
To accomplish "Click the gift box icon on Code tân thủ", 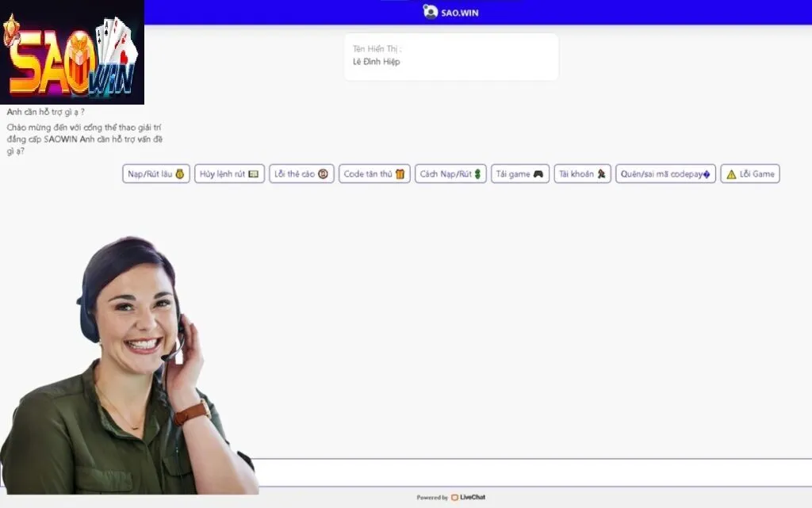I will 399,174.
